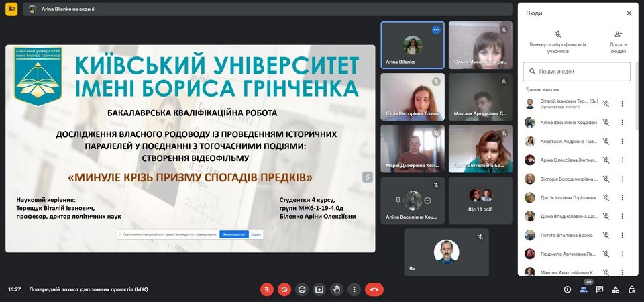
Task: Select the 'Ще 11 осіб' participants tile
Action: (x=480, y=199)
